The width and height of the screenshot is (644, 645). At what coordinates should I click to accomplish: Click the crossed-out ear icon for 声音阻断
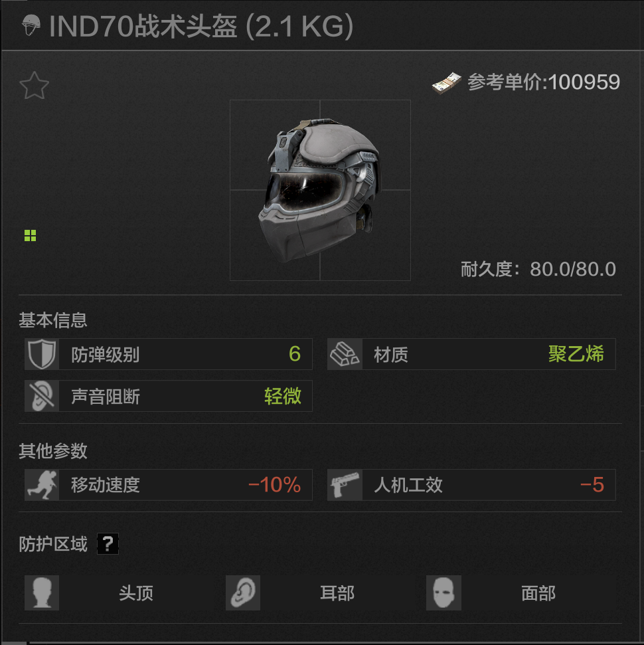(42, 396)
